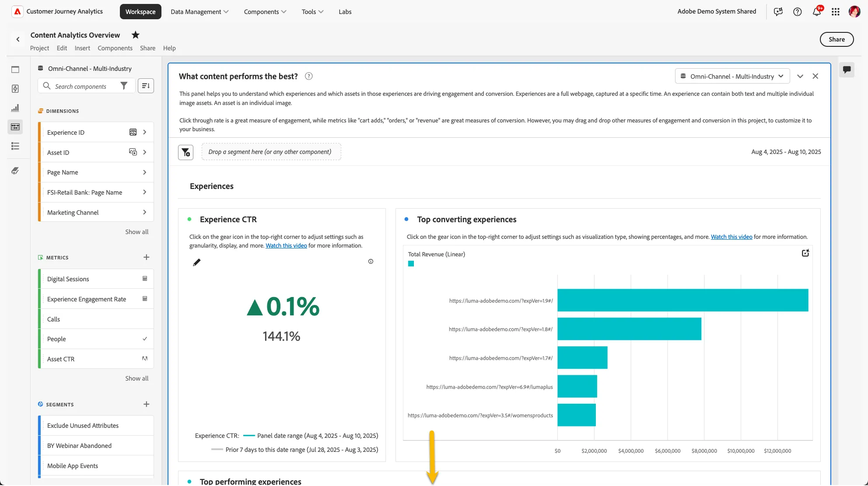Viewport: 868px width, 486px height.
Task: Open the Data dictionary list rail icon
Action: pyautogui.click(x=15, y=146)
